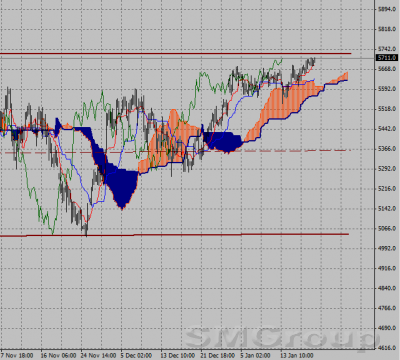
Task: Click the 5066.0 price axis label
Action: [387, 228]
